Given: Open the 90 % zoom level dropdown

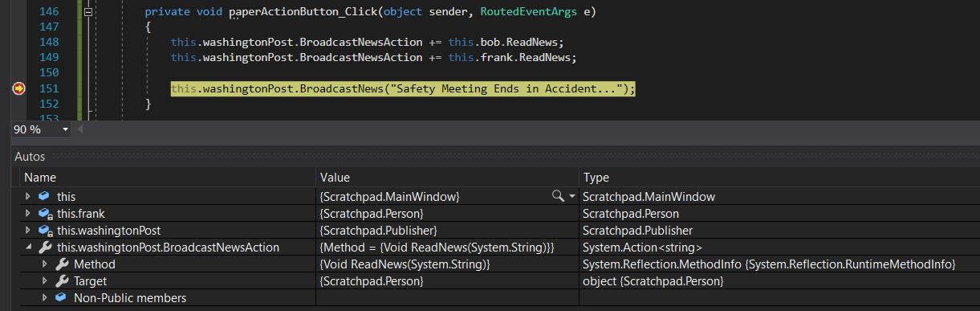Looking at the screenshot, I should 65,129.
